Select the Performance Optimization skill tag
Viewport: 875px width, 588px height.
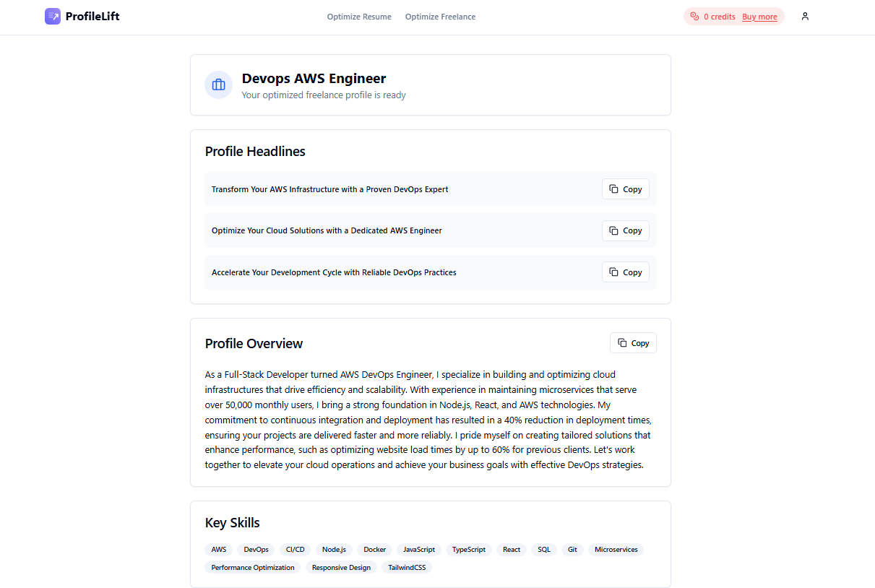point(253,568)
